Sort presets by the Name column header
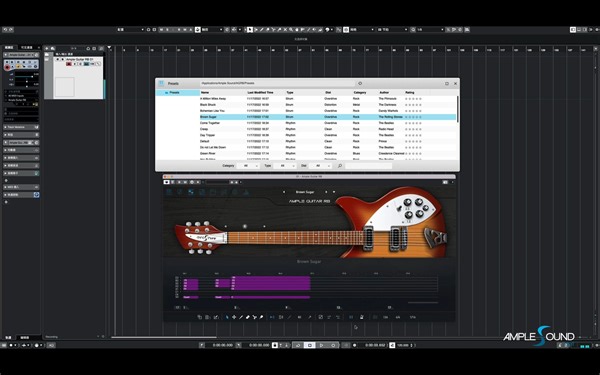The width and height of the screenshot is (600, 375). 205,93
